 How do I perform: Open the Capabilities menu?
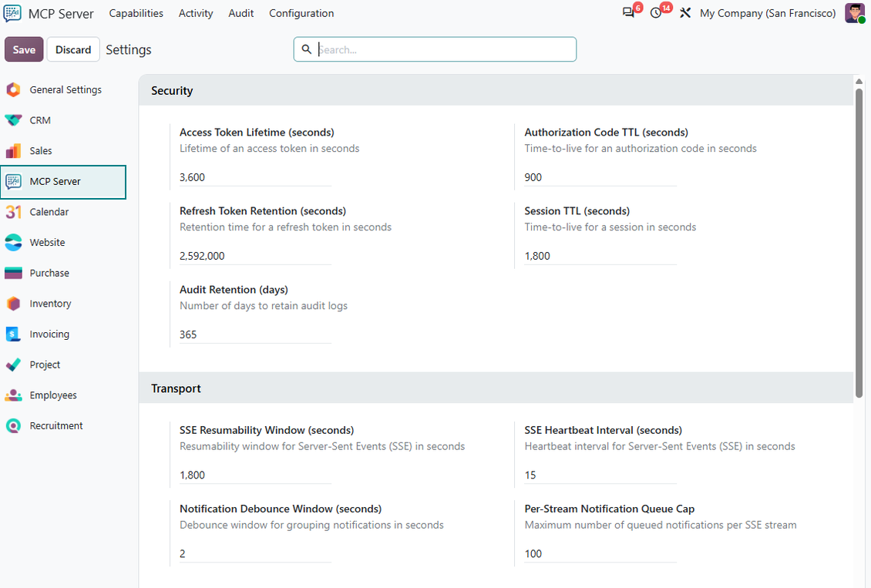(x=136, y=13)
